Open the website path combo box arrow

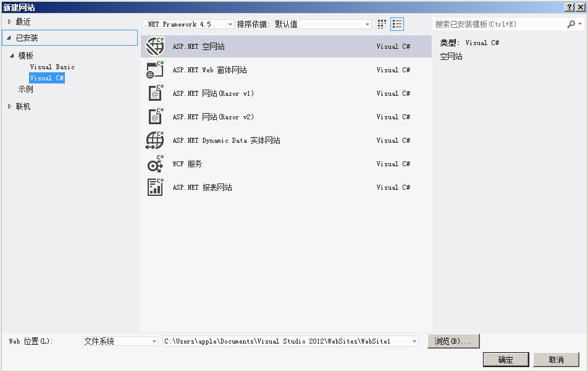pos(414,341)
